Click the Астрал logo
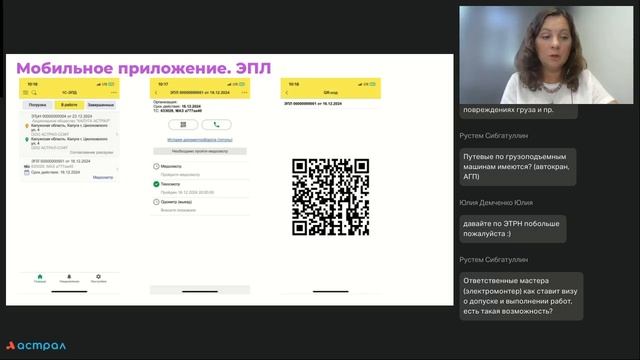 click(36, 346)
